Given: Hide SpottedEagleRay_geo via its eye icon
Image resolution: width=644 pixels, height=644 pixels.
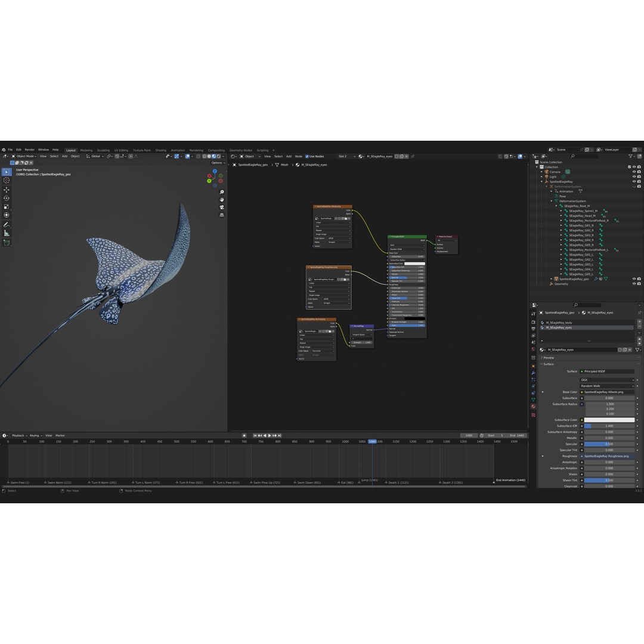Looking at the screenshot, I should [634, 279].
